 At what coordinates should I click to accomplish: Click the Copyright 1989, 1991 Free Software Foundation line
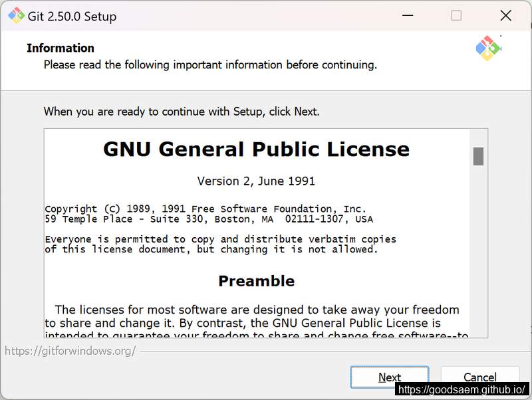tap(205, 209)
